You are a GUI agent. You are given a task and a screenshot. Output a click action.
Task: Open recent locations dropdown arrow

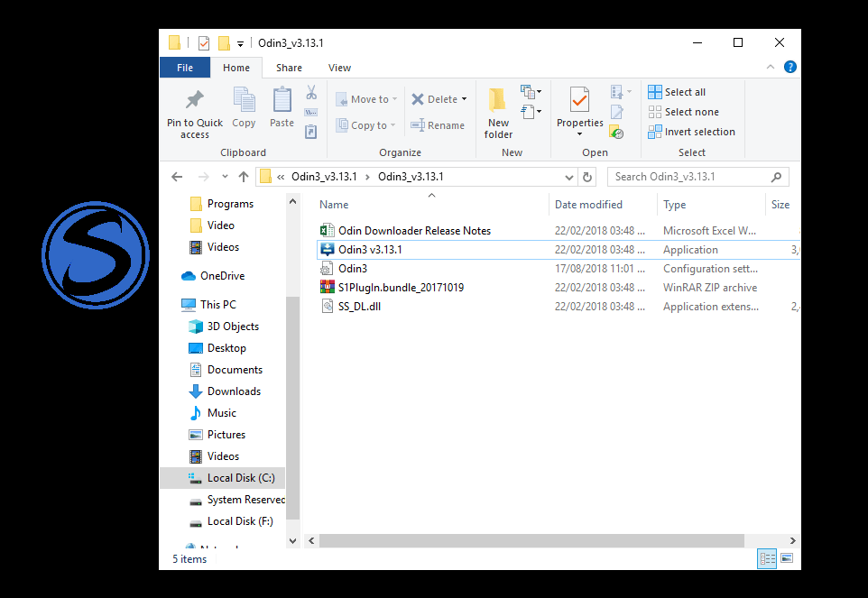pyautogui.click(x=224, y=177)
